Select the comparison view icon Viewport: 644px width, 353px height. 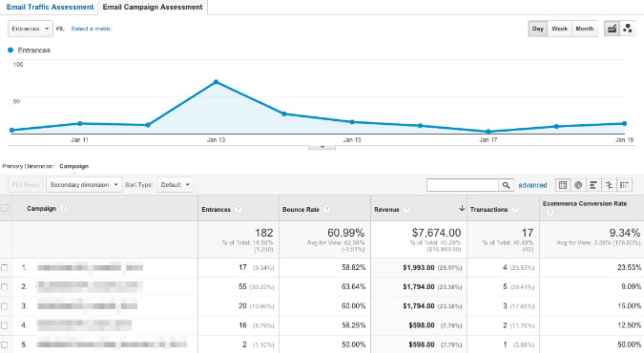609,185
